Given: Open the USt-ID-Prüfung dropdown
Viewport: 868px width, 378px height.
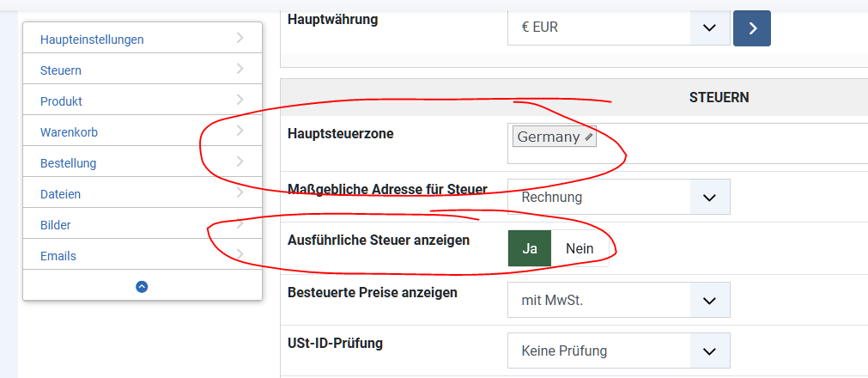Looking at the screenshot, I should pyautogui.click(x=618, y=351).
